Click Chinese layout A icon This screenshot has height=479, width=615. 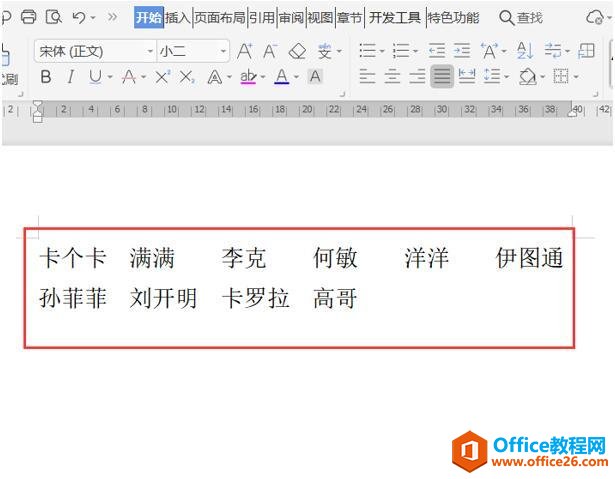(489, 51)
